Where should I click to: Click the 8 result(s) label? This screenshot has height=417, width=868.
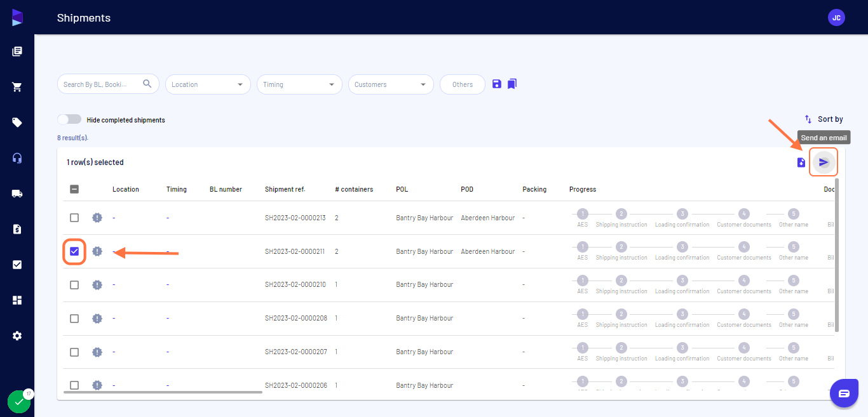click(x=72, y=138)
